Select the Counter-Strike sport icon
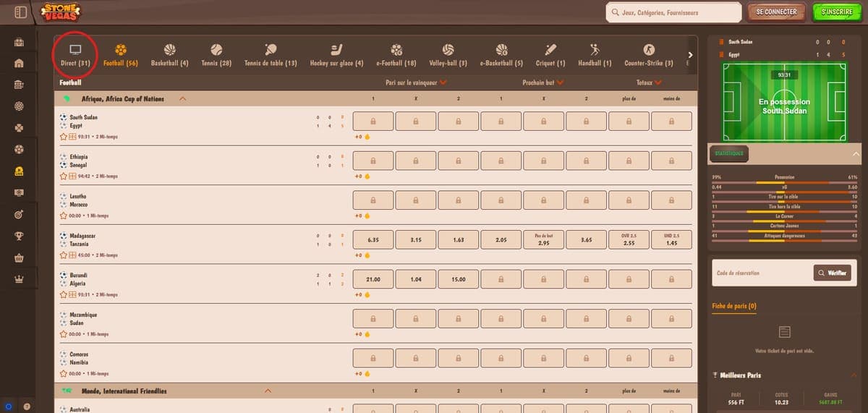Screen dimensions: 868x413 pyautogui.click(x=649, y=49)
